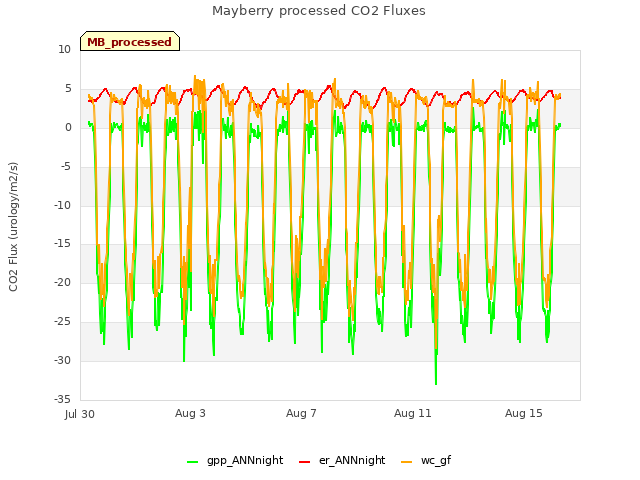This screenshot has height=480, width=640.
Task: Click the red er_ANNnight legend swatch
Action: tap(304, 462)
